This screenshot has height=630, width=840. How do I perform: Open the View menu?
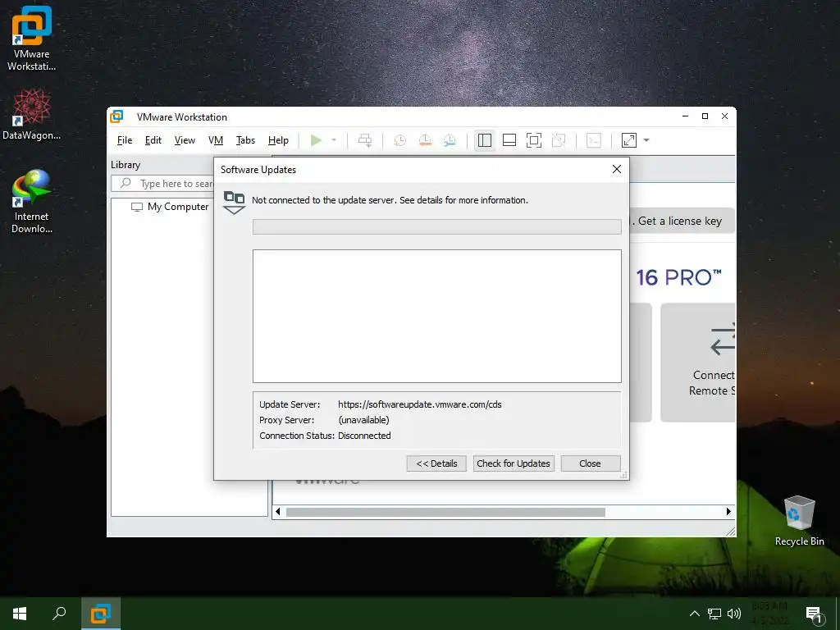click(x=185, y=140)
